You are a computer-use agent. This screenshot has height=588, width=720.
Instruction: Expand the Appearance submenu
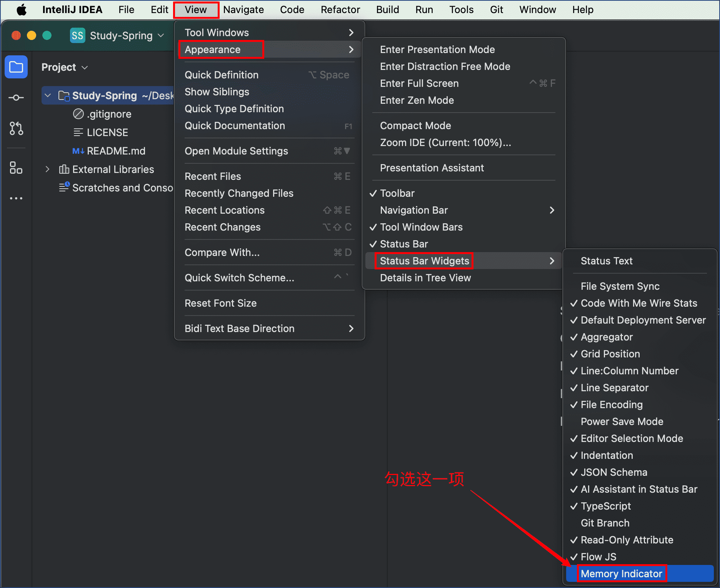(x=269, y=50)
